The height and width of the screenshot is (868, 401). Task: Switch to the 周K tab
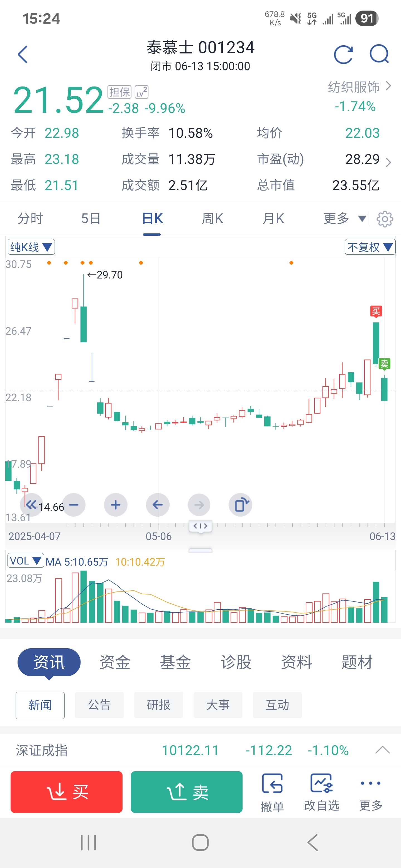click(x=212, y=219)
